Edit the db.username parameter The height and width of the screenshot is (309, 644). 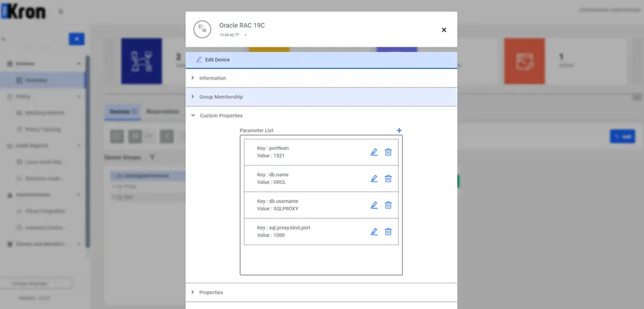tap(374, 205)
